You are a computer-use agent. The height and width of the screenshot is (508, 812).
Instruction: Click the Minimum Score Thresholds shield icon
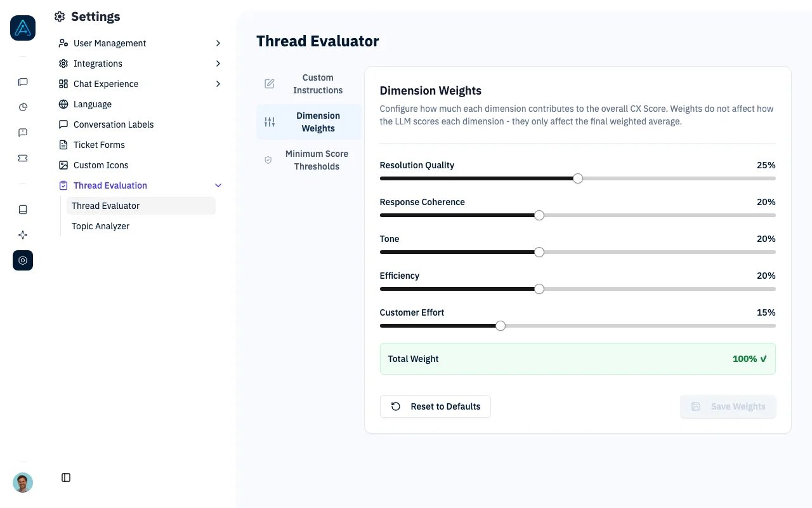click(x=268, y=160)
